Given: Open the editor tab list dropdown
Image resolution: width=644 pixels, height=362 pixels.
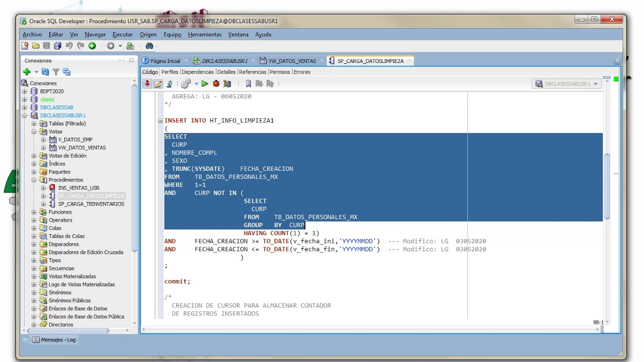Looking at the screenshot, I should coord(617,61).
